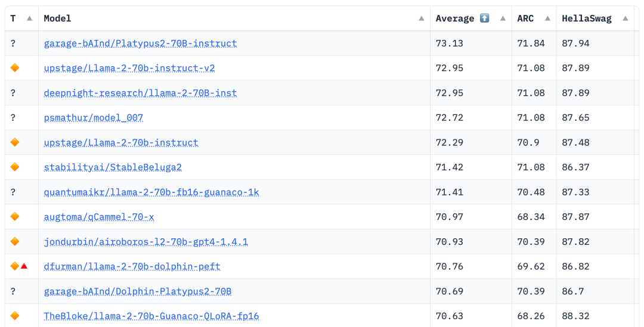The height and width of the screenshot is (327, 644).
Task: Sort by Average column arrow
Action: [x=503, y=18]
